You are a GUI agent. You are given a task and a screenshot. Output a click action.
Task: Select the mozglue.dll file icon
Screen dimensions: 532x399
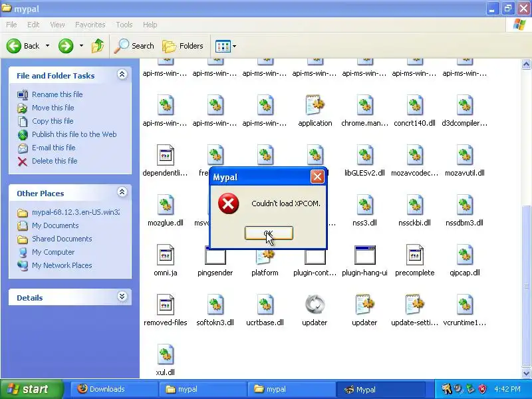coord(165,205)
